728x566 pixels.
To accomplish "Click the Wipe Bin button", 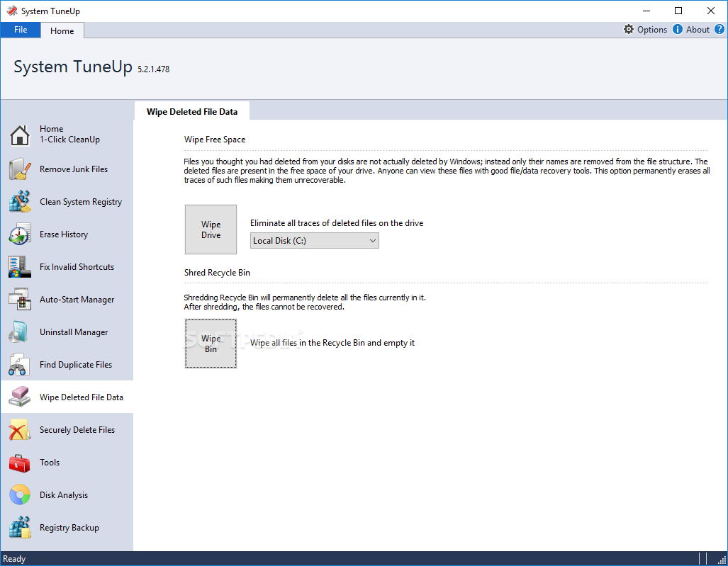I will 211,344.
